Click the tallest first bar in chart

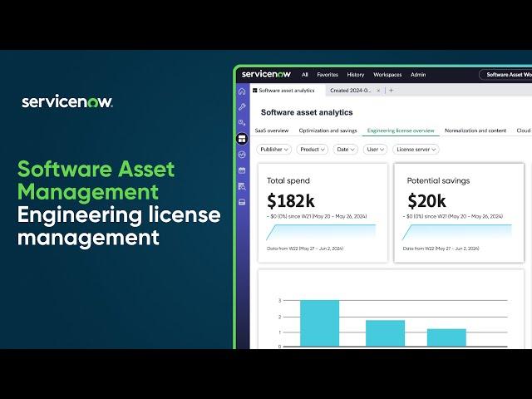(x=319, y=323)
